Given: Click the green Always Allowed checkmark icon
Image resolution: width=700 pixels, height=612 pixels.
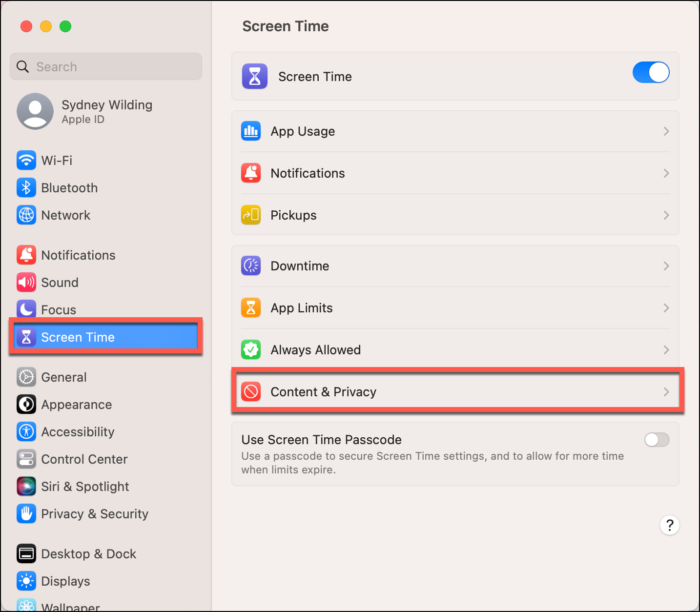Looking at the screenshot, I should click(251, 349).
